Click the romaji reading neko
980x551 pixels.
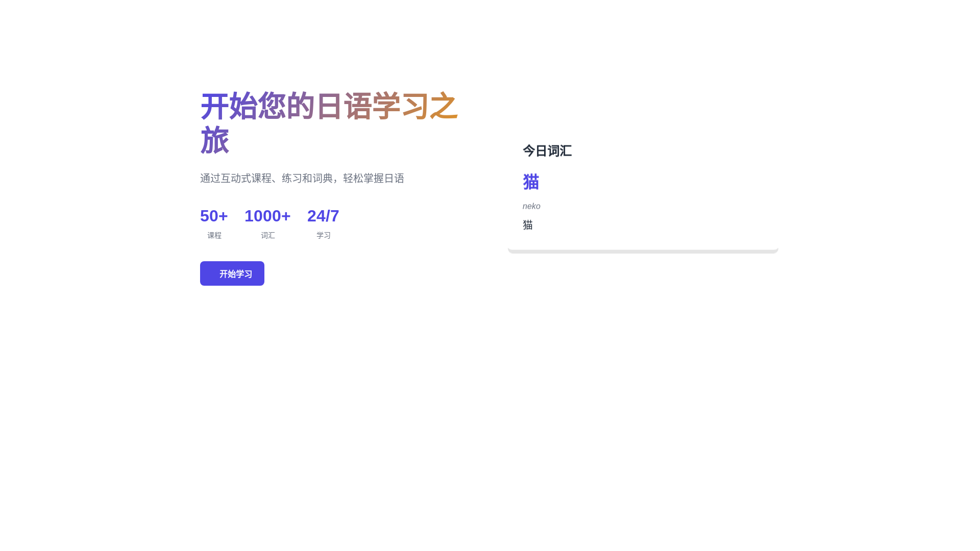[531, 206]
